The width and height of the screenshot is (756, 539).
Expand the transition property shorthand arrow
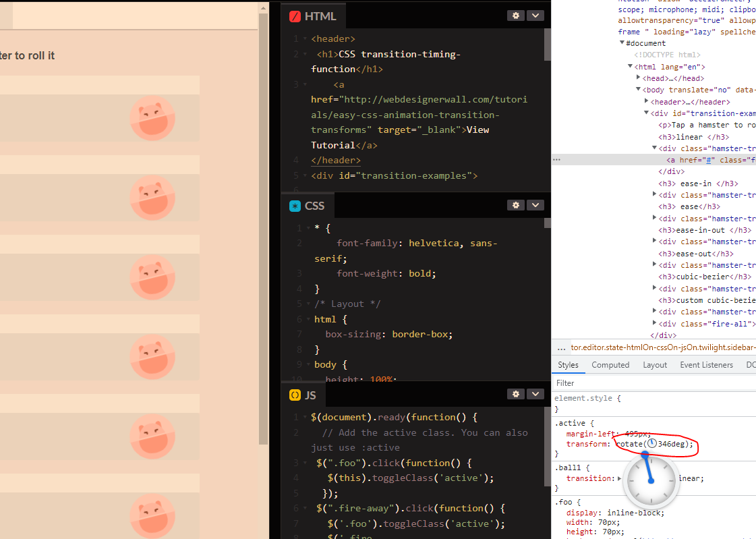pyautogui.click(x=619, y=478)
